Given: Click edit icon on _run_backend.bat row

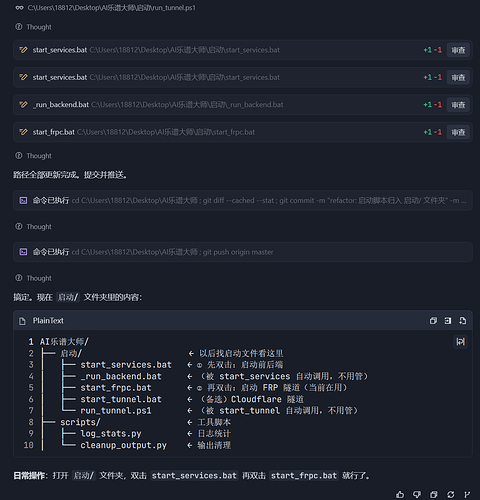Looking at the screenshot, I should point(23,105).
